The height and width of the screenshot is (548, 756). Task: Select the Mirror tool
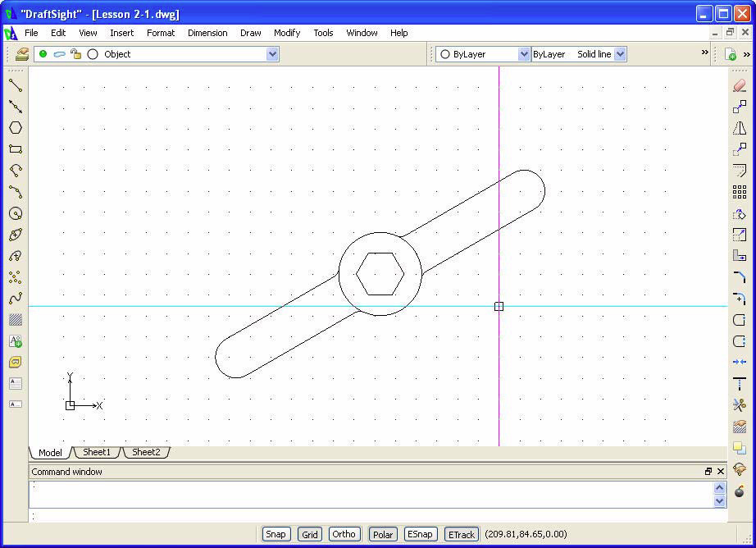[x=739, y=128]
